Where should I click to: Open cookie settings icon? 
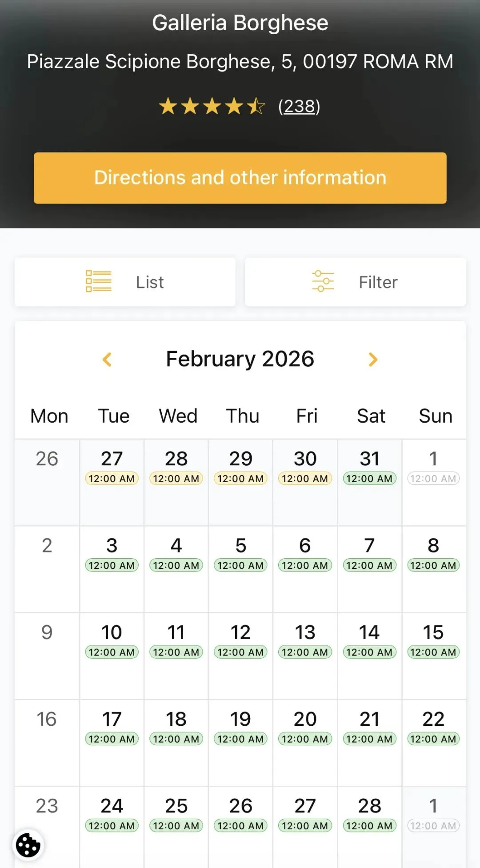coord(28,845)
